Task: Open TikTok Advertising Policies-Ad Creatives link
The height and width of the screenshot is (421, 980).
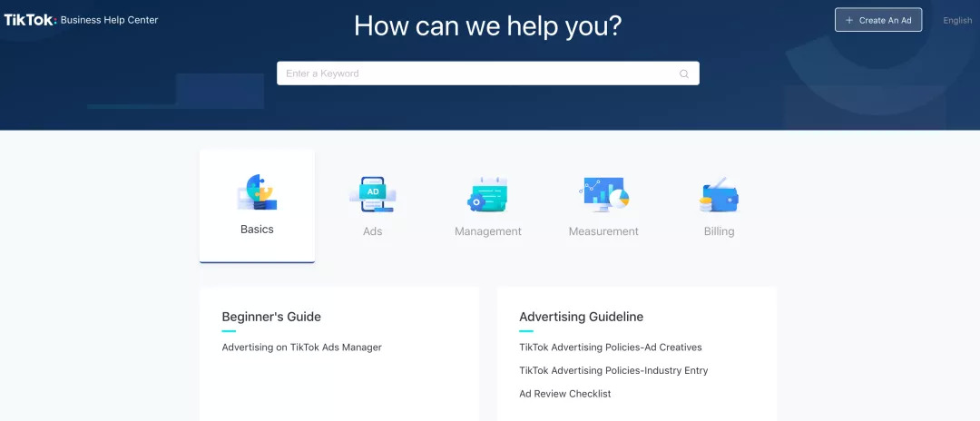Action: 610,347
